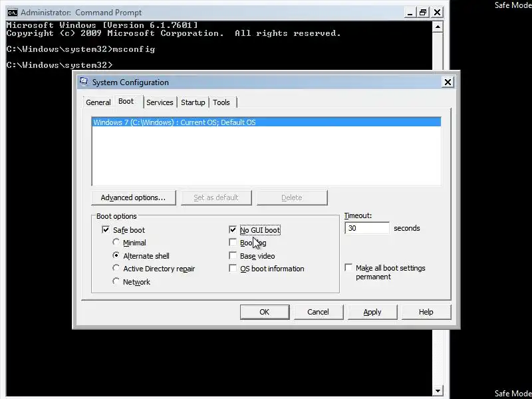Minimize the Command Prompt window
Image resolution: width=532 pixels, height=399 pixels.
pos(410,13)
